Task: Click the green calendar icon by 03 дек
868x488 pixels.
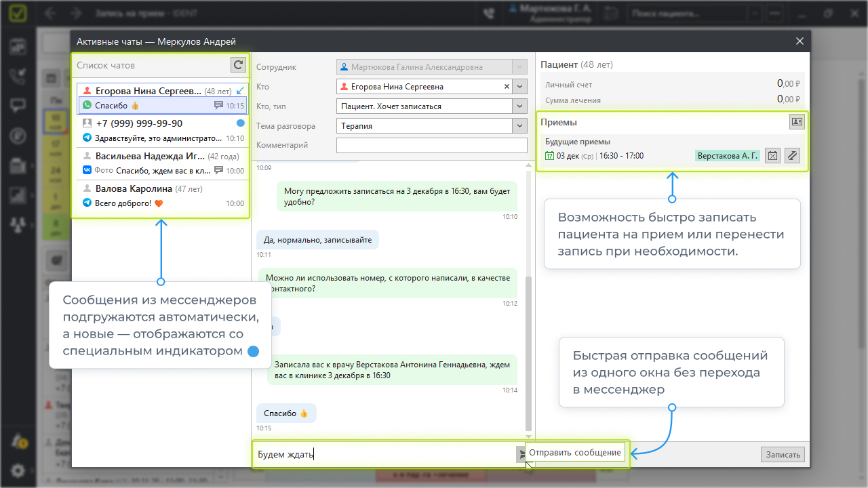Action: pos(550,156)
